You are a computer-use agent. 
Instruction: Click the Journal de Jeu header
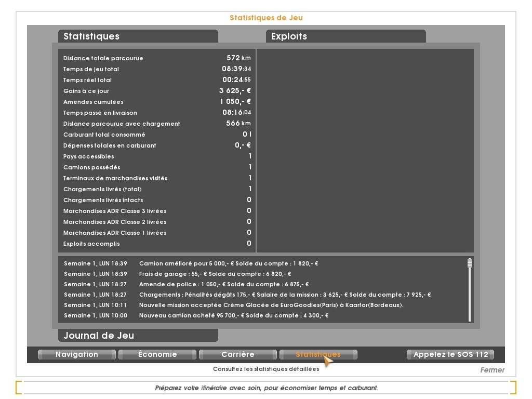(138, 336)
